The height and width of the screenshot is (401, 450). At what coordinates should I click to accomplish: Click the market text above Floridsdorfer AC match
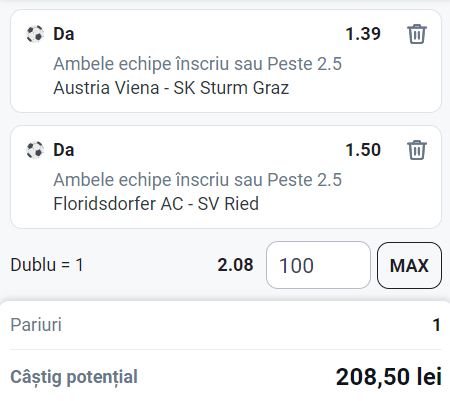coord(198,180)
